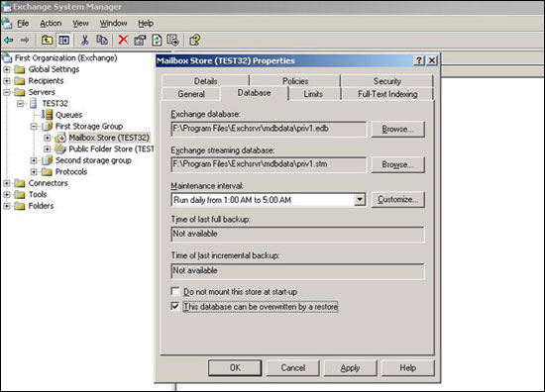Click the Queues icon in tree
545x392 pixels.
(x=48, y=115)
